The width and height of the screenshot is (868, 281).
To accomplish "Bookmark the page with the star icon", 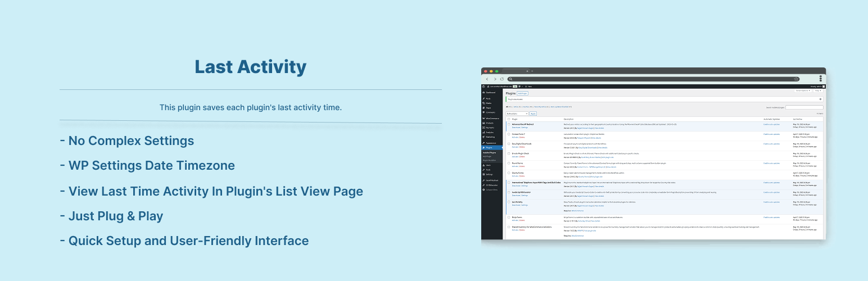I will click(796, 79).
